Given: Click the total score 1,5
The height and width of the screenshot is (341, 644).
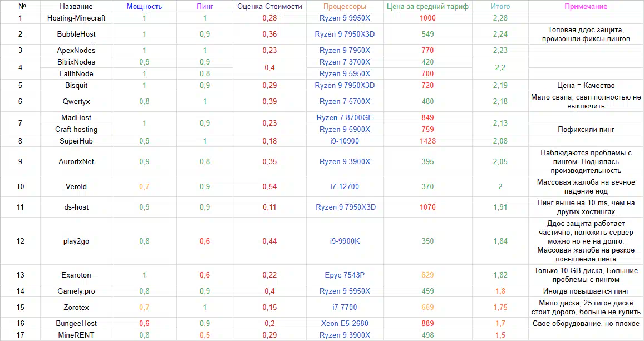Looking at the screenshot, I should click(500, 335).
